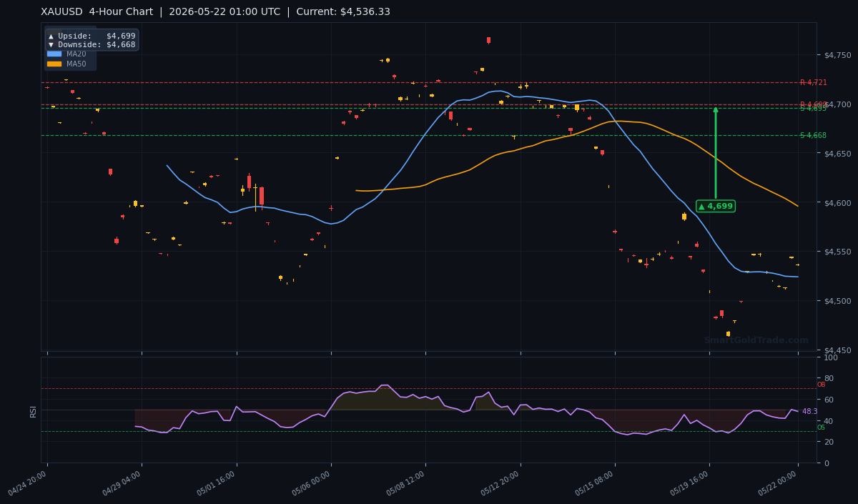
Task: Click the $4,650 price axis label
Action: 838,154
